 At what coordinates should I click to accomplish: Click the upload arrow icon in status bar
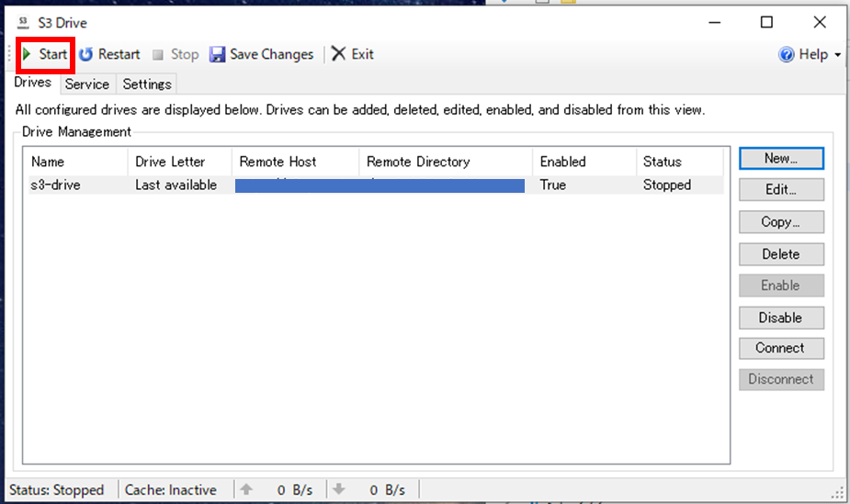click(x=246, y=489)
